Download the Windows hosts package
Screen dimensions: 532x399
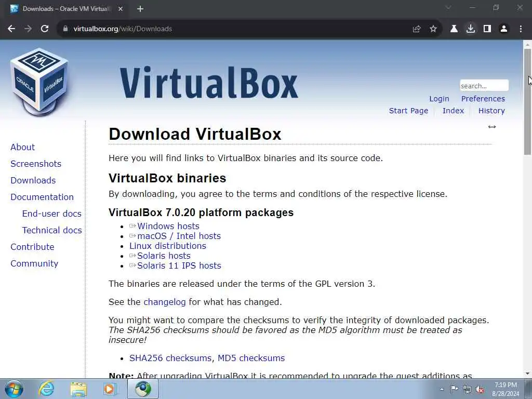coord(168,226)
